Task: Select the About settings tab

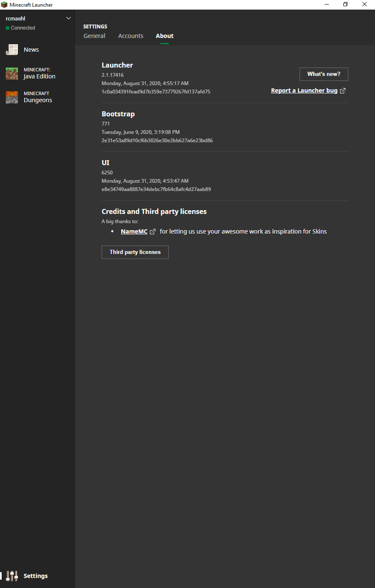Action: [165, 36]
